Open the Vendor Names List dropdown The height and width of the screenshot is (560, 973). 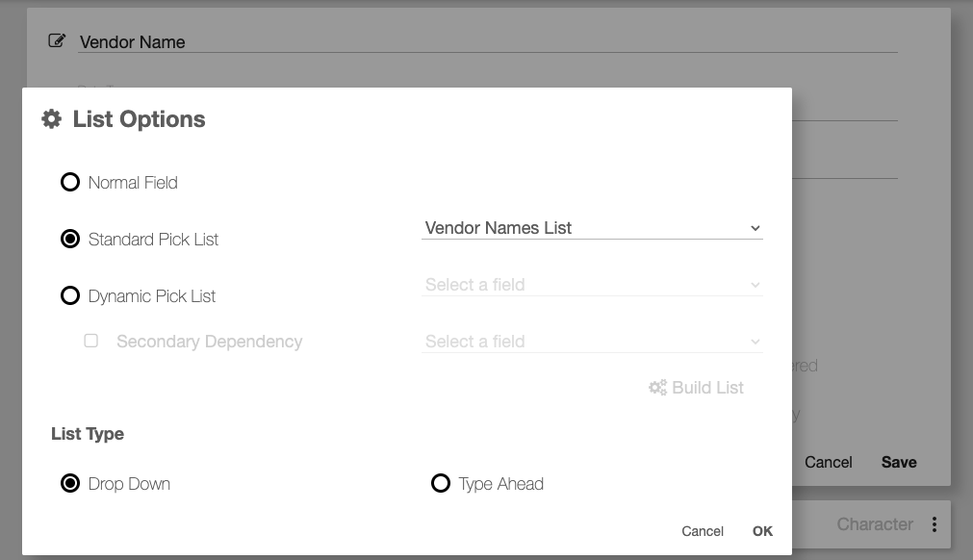tap(592, 228)
